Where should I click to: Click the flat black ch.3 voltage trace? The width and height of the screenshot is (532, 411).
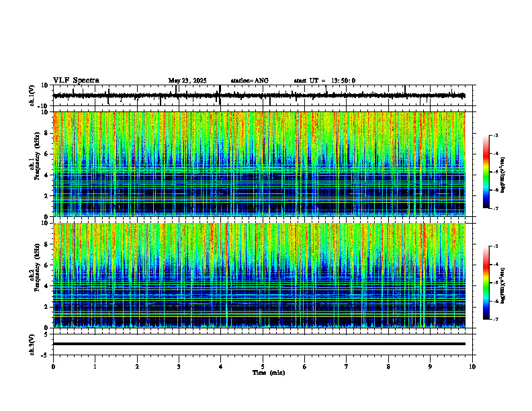[x=259, y=344]
